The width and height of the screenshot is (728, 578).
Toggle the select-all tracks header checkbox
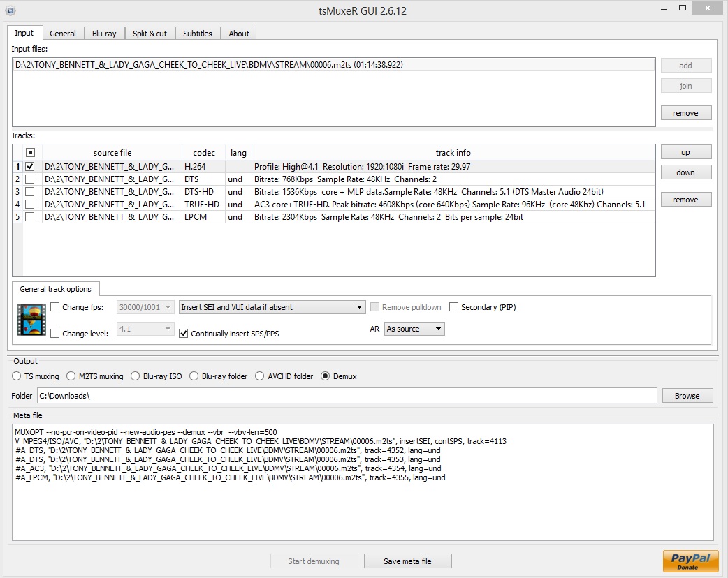tap(30, 153)
